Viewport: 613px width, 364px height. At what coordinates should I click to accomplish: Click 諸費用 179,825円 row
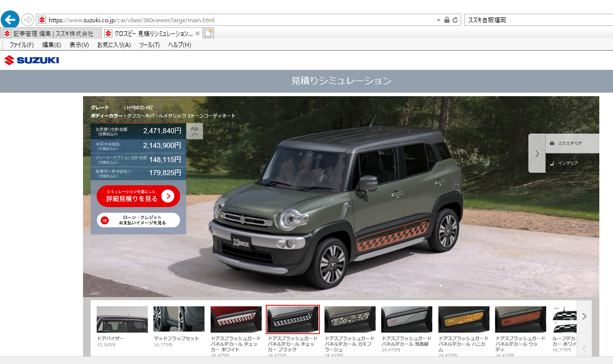click(138, 174)
